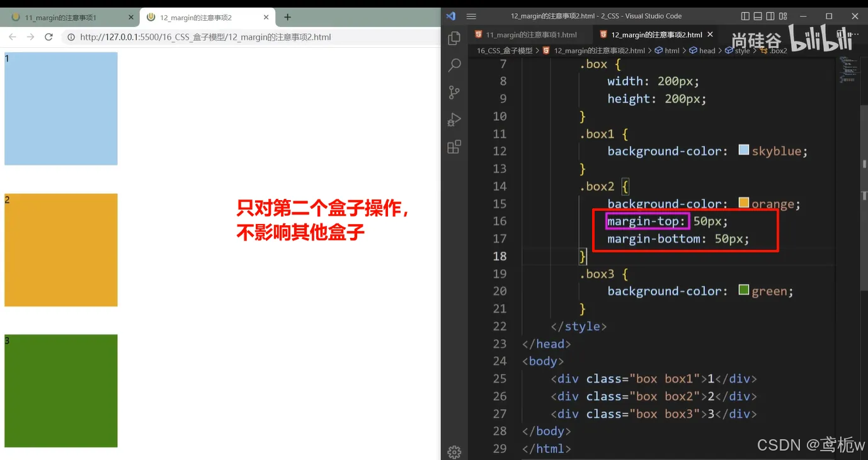
Task: Click the '</head>' closing tag
Action: pyautogui.click(x=546, y=344)
